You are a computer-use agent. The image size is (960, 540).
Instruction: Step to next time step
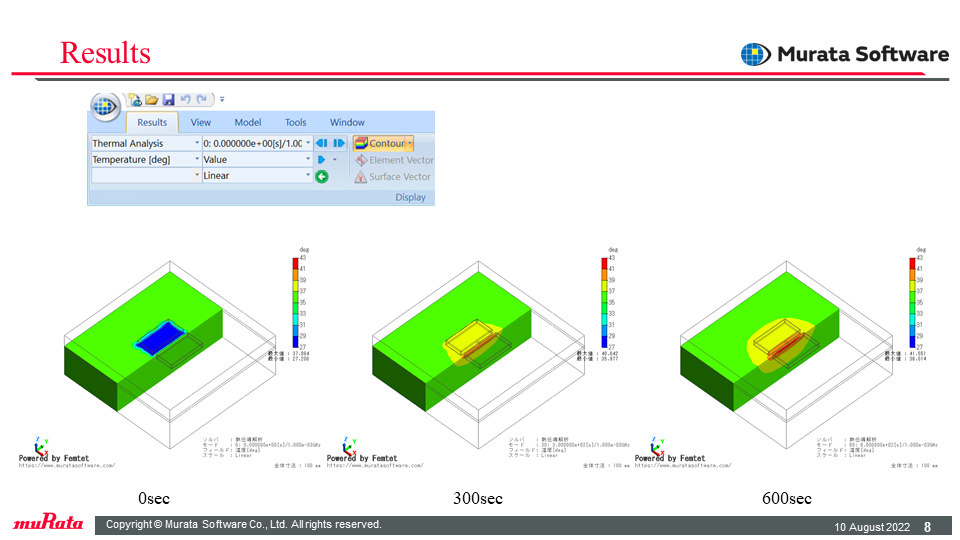click(339, 143)
